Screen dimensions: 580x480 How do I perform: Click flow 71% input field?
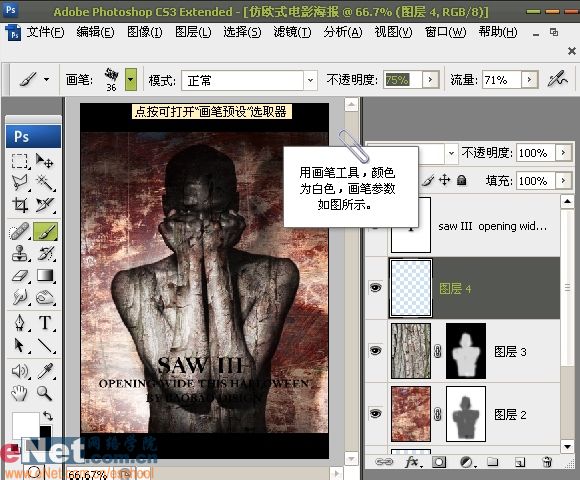click(x=502, y=80)
